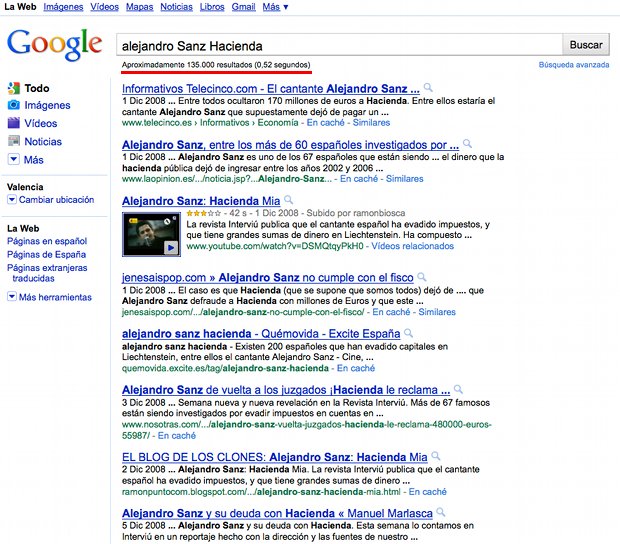Select Todo text in sidebar filter

coord(37,88)
